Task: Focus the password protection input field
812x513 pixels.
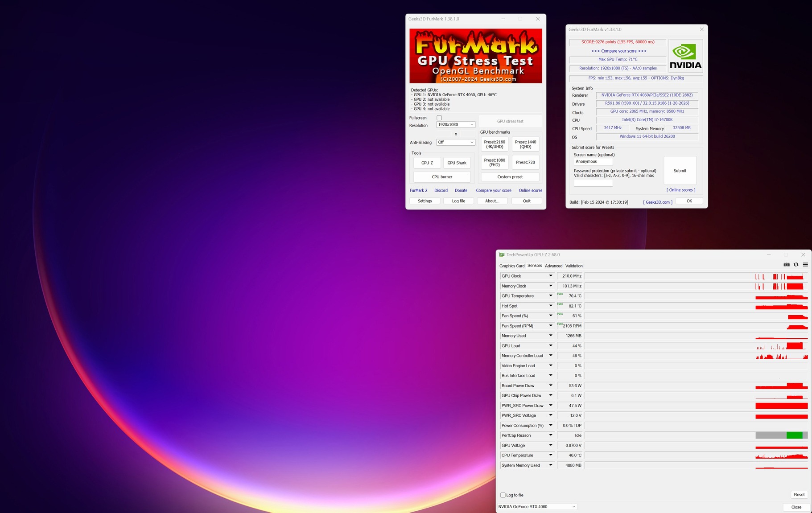Action: coord(593,182)
